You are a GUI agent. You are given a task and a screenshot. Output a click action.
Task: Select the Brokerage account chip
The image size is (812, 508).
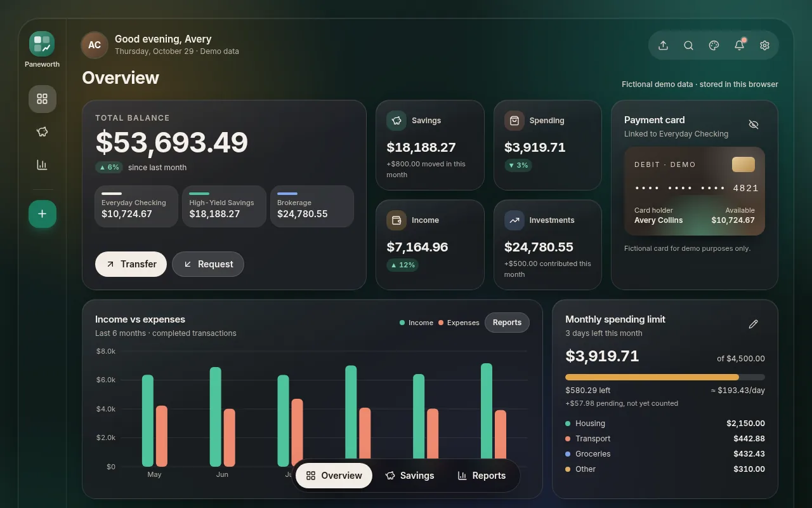coord(312,206)
